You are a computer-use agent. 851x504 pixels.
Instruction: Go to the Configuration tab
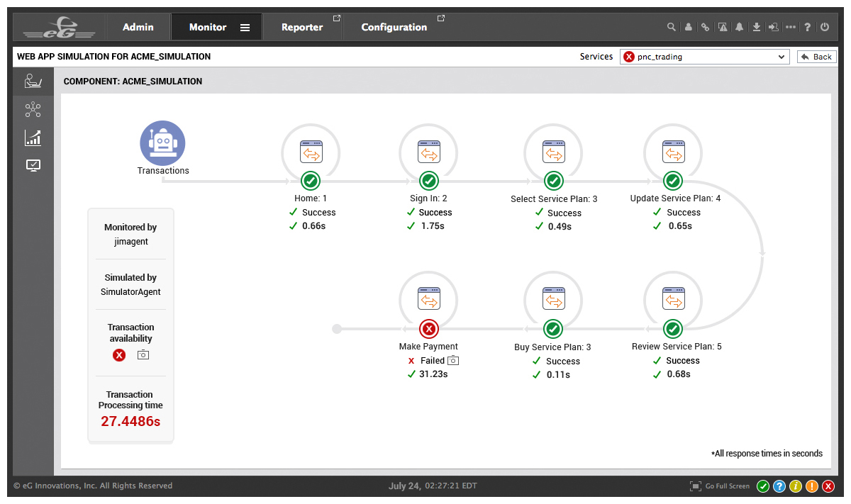(x=394, y=27)
